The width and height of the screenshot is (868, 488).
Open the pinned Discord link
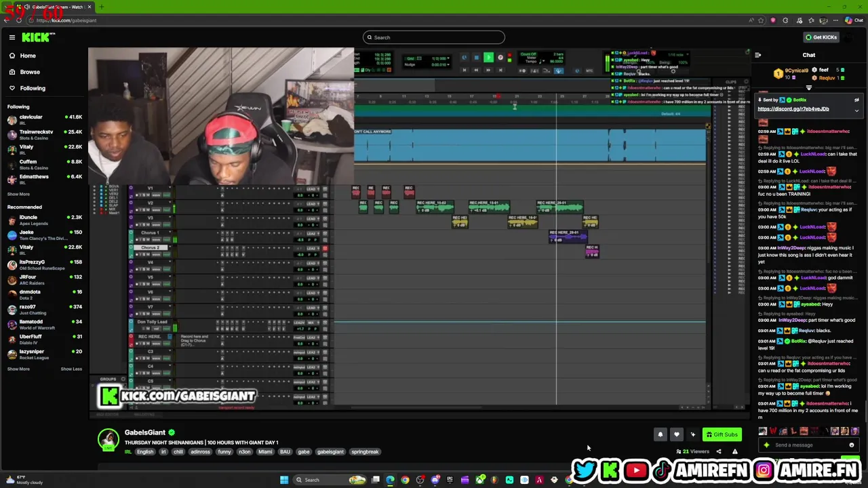click(793, 109)
